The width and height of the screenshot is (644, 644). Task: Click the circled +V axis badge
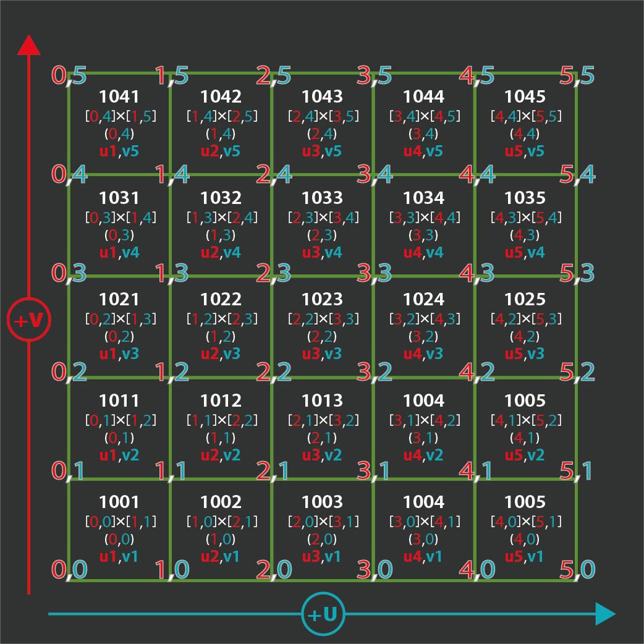coord(28,320)
